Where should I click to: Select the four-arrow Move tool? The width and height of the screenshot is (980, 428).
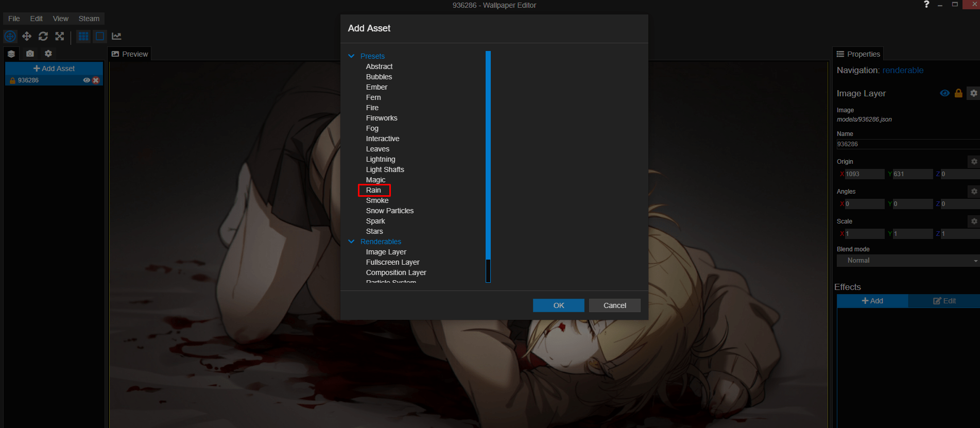point(27,36)
